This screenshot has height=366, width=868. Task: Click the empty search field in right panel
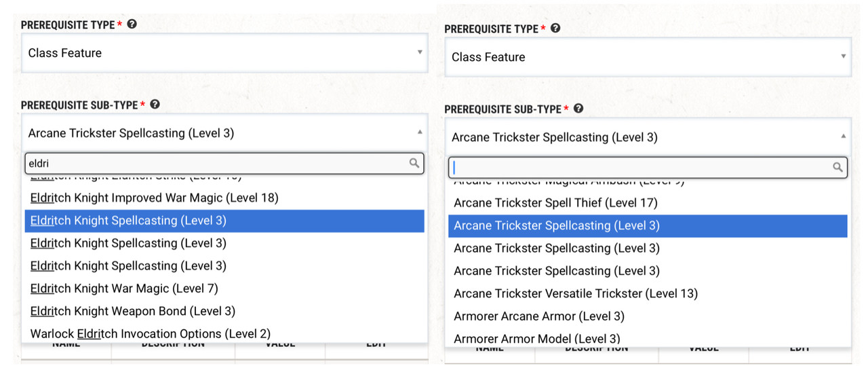[x=648, y=167]
